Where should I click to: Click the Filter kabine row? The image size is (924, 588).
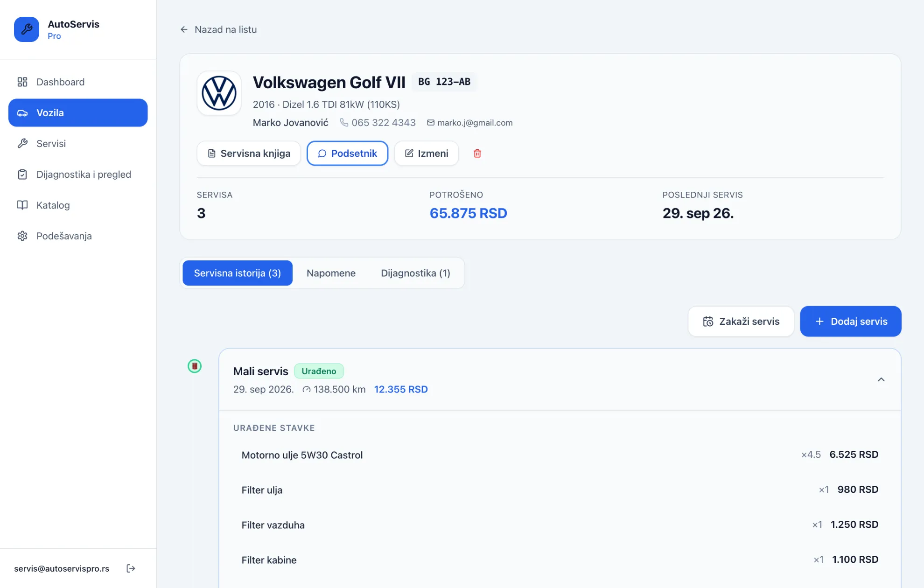560,560
